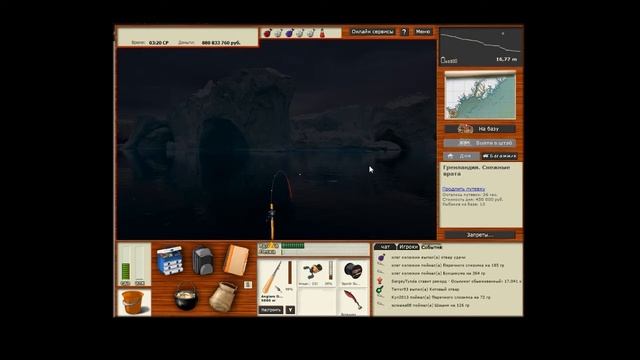The width and height of the screenshot is (640, 360).
Task: Click the echo sounder depth display
Action: pos(481,47)
